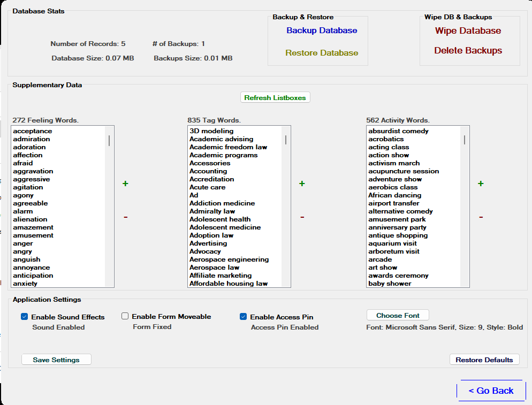
Task: Select 'acceptance' in the Feeling Words list
Action: pyautogui.click(x=58, y=131)
